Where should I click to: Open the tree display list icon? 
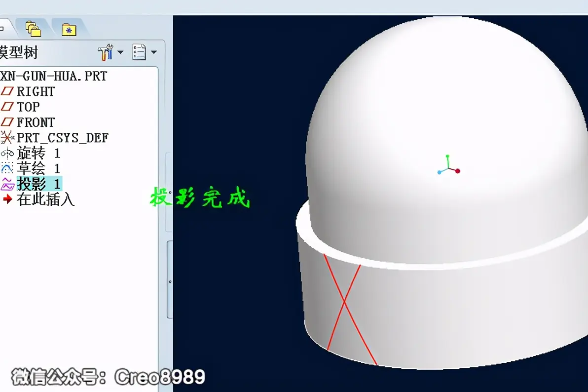pos(139,52)
